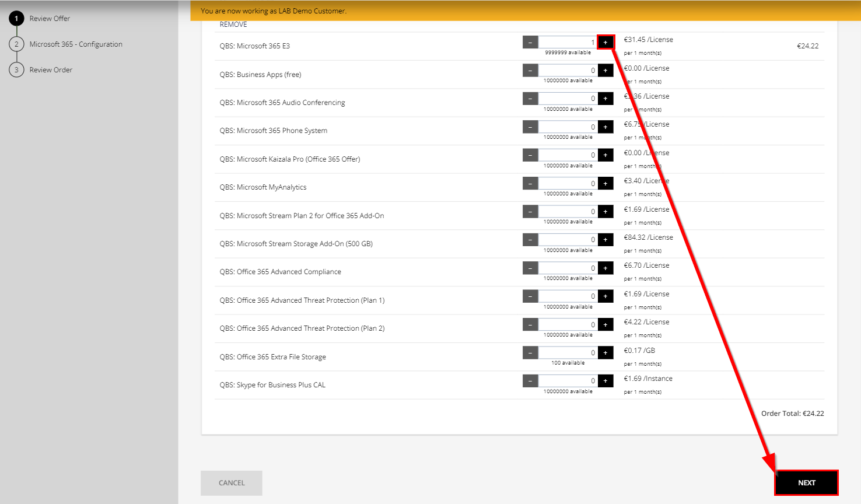The image size is (861, 504).
Task: Go to step 1 Review Offer
Action: (40, 19)
